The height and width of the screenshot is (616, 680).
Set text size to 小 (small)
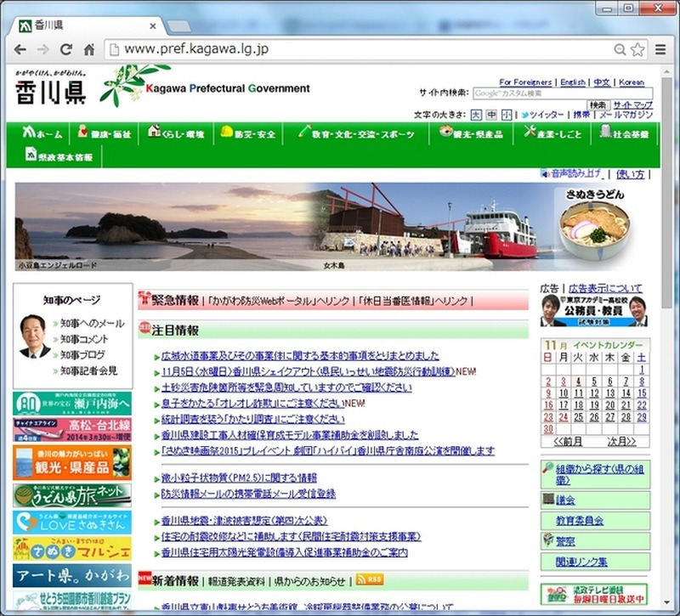tap(506, 115)
